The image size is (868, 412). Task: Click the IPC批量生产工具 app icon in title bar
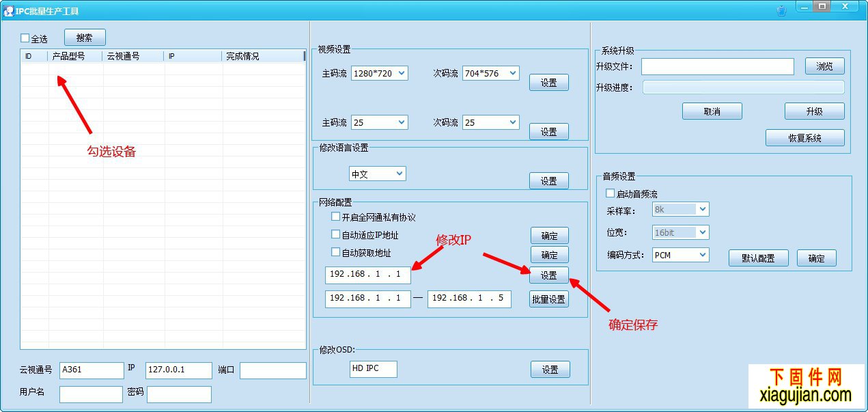pyautogui.click(x=8, y=11)
